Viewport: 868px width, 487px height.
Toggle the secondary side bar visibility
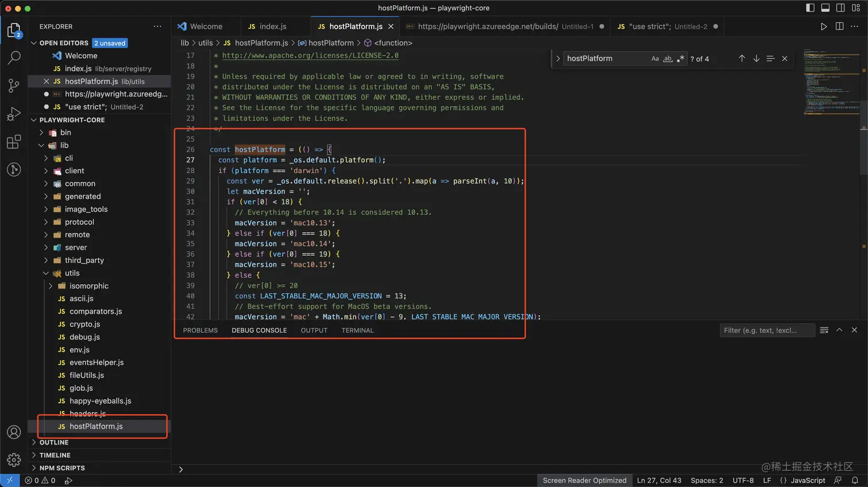click(840, 8)
